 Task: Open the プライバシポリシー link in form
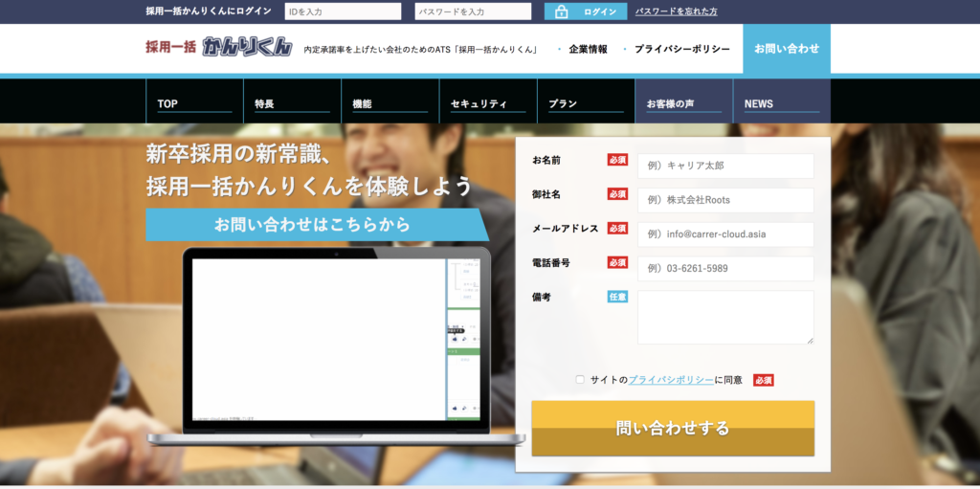[x=671, y=380]
